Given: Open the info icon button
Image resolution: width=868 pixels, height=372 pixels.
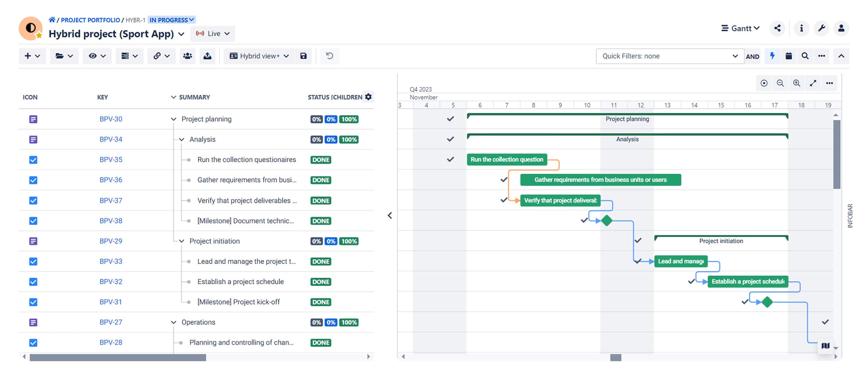Looking at the screenshot, I should [x=802, y=28].
